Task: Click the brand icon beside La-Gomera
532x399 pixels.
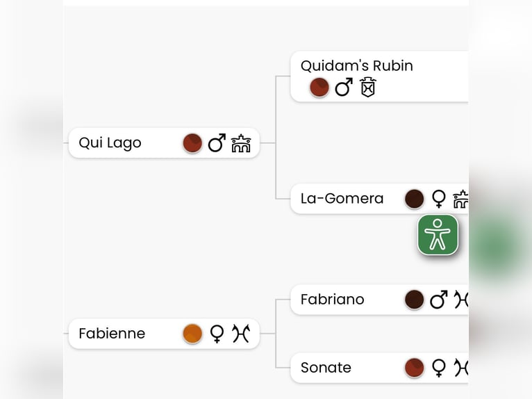Action: pos(460,199)
